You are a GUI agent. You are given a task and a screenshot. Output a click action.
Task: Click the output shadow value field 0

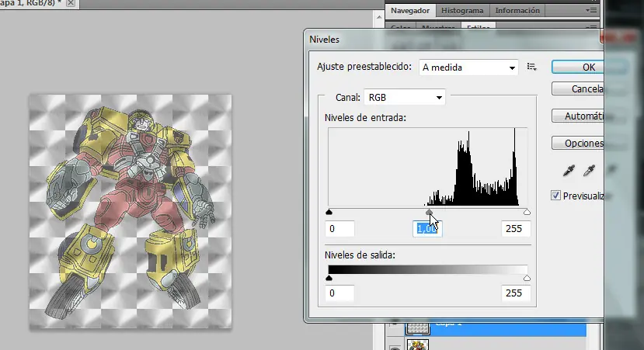pyautogui.click(x=339, y=293)
